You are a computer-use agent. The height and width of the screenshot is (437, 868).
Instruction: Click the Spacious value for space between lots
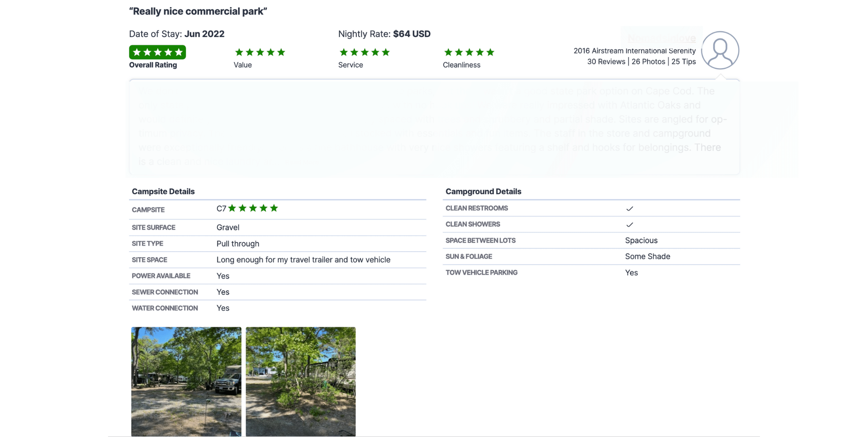(641, 241)
